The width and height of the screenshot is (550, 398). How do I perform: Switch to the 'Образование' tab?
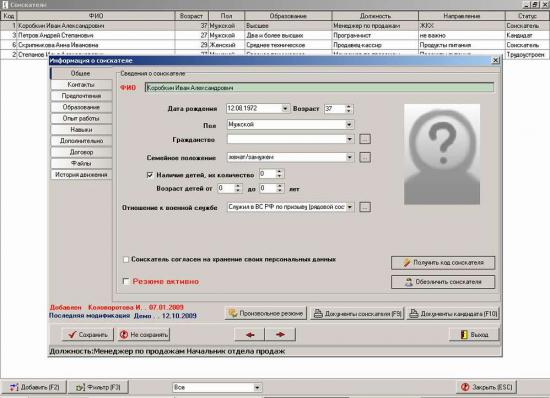coord(81,107)
